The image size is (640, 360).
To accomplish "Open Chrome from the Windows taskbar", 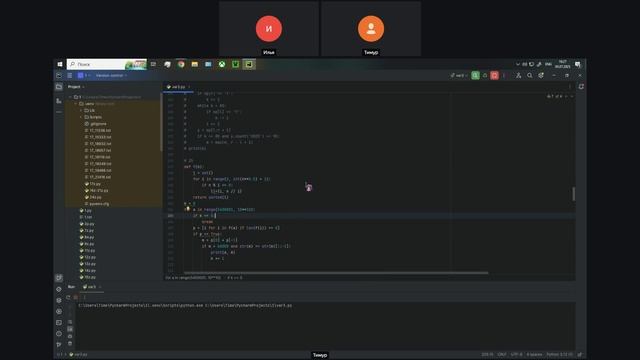I will tap(181, 64).
